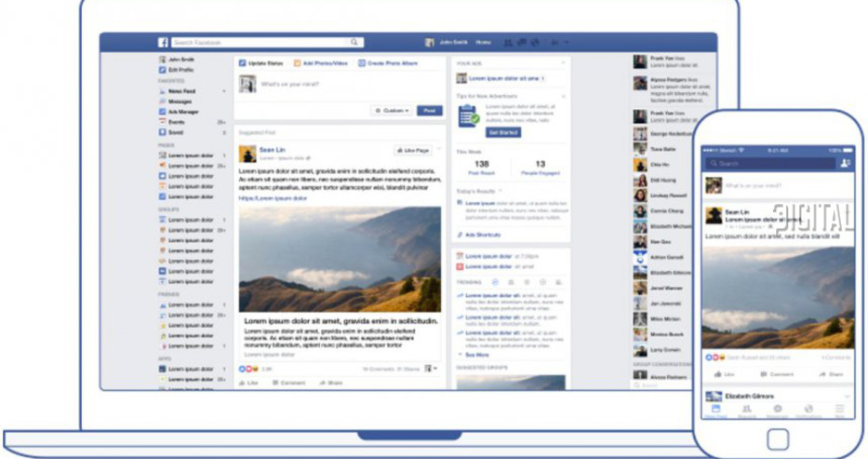
Task: Click the blue Post button
Action: [430, 111]
